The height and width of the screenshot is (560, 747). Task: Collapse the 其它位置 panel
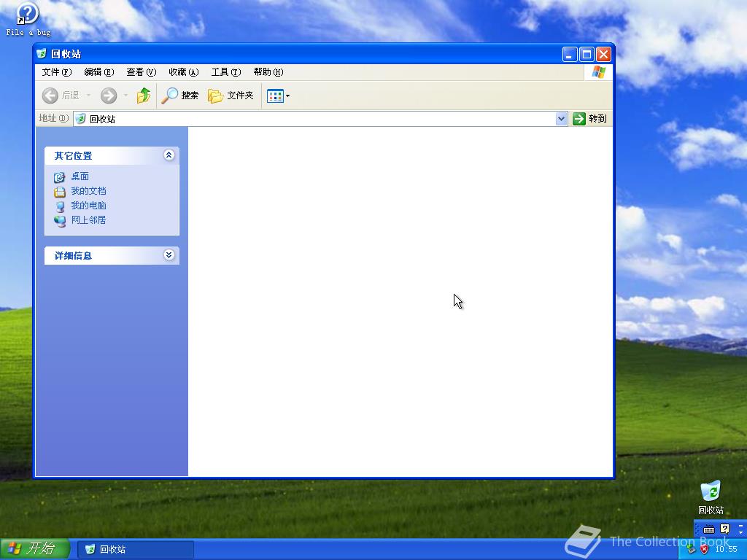(x=169, y=155)
